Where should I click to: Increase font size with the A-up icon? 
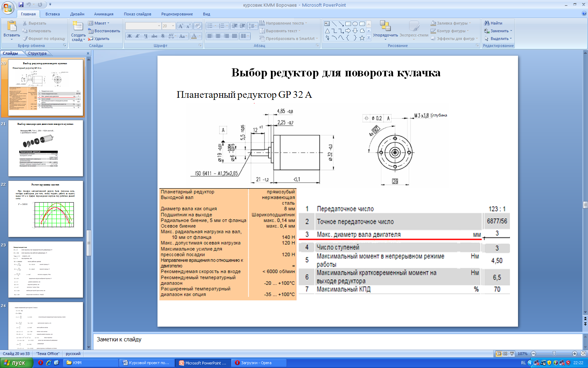[x=181, y=26]
